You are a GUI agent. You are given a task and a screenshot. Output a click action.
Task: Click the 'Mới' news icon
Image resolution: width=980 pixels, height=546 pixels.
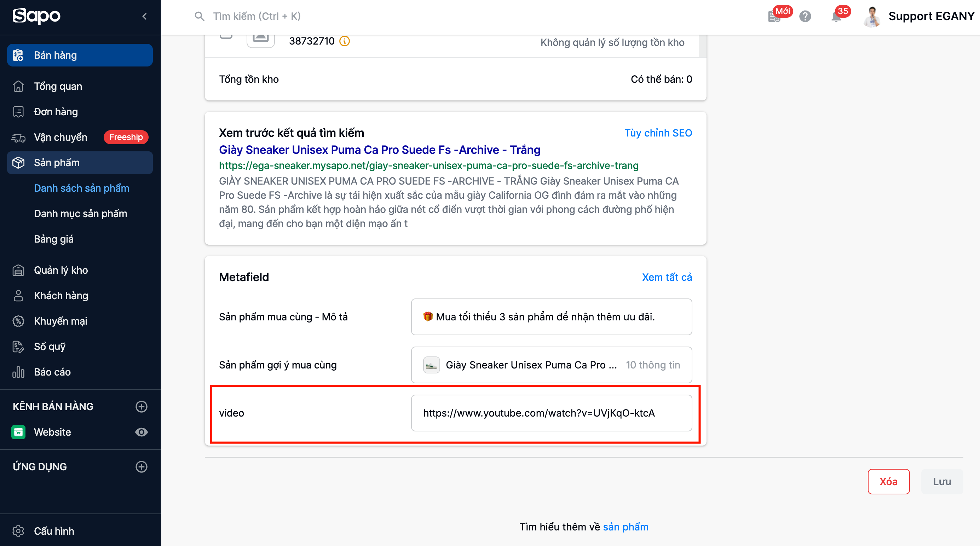pos(774,16)
